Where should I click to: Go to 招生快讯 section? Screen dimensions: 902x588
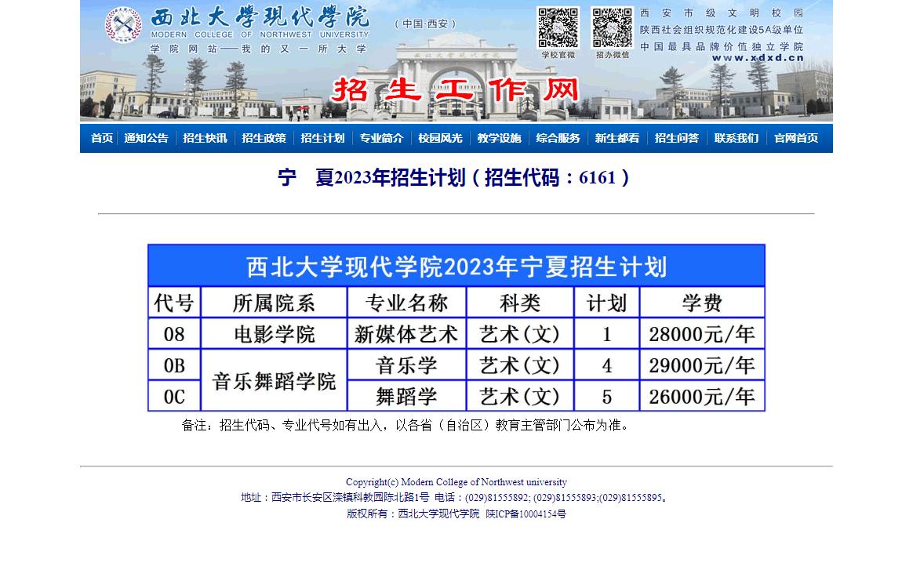coord(205,138)
